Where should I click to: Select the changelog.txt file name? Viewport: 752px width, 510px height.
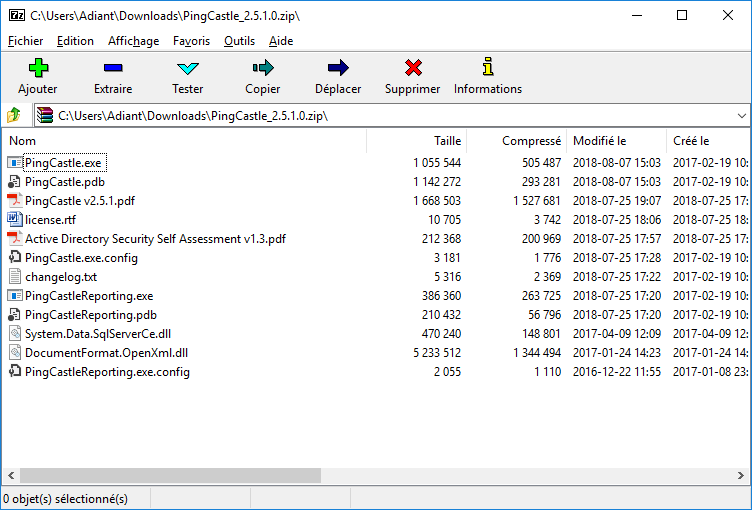click(x=61, y=277)
